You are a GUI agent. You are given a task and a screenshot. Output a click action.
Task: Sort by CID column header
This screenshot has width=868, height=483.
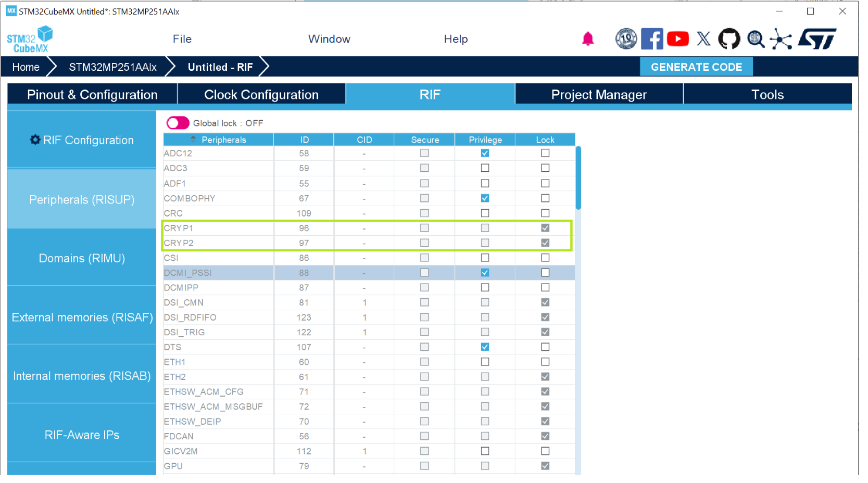pyautogui.click(x=364, y=139)
